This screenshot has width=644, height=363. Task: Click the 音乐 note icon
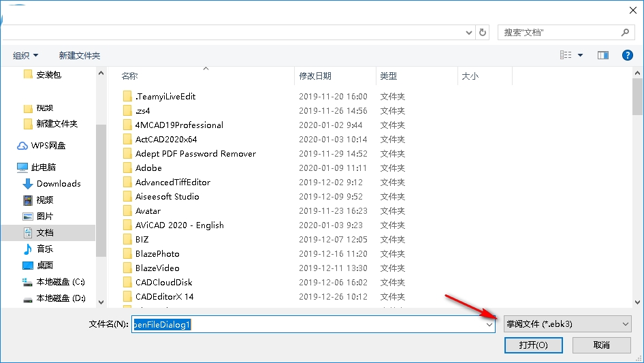point(27,249)
